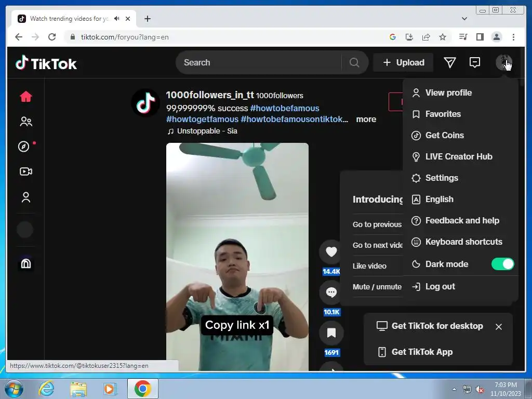Select Favorites menu item
This screenshot has width=532, height=399.
coord(460,114)
